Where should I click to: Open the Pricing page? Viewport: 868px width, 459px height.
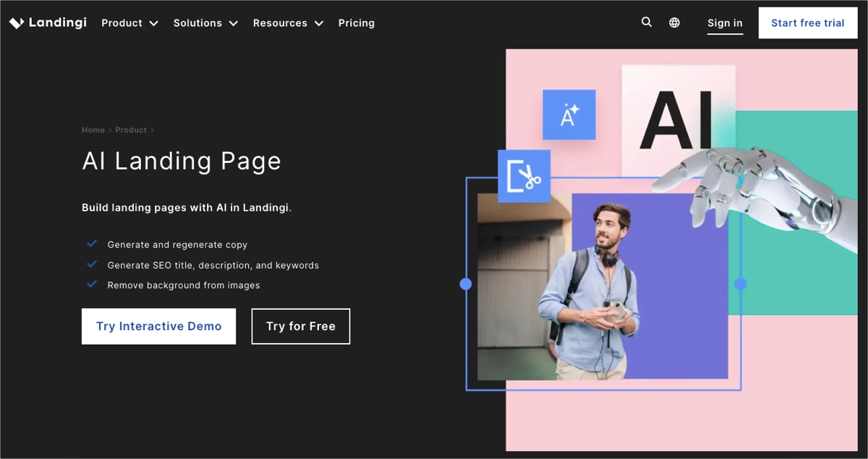[x=356, y=22]
